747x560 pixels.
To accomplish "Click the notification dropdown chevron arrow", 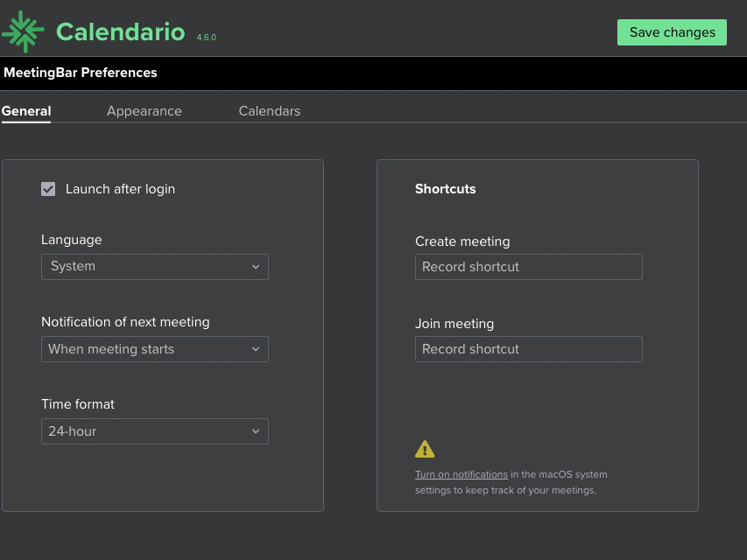I will 256,349.
